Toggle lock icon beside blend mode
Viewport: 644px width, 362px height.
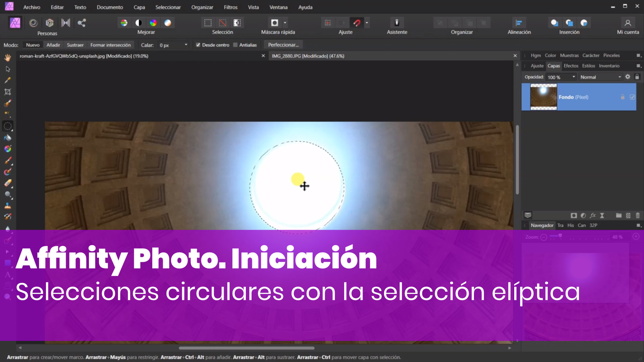click(x=637, y=77)
